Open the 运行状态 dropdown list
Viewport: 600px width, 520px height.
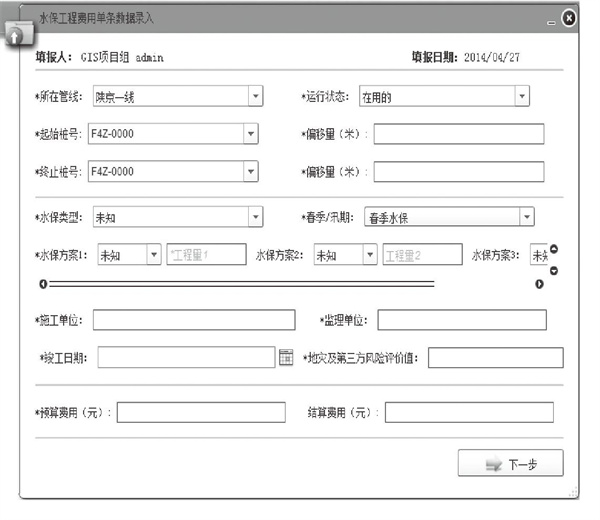pyautogui.click(x=521, y=97)
